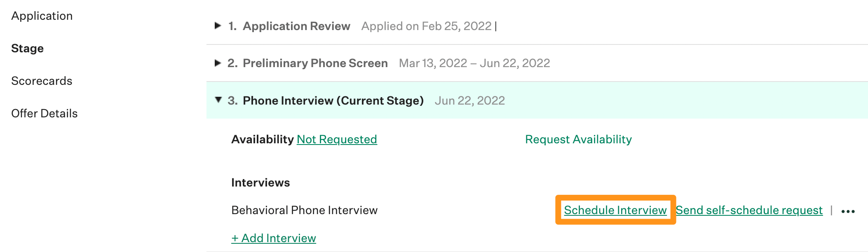Screen dimensions: 868x252
Task: Schedule the Behavioral Phone Interview
Action: pos(616,210)
